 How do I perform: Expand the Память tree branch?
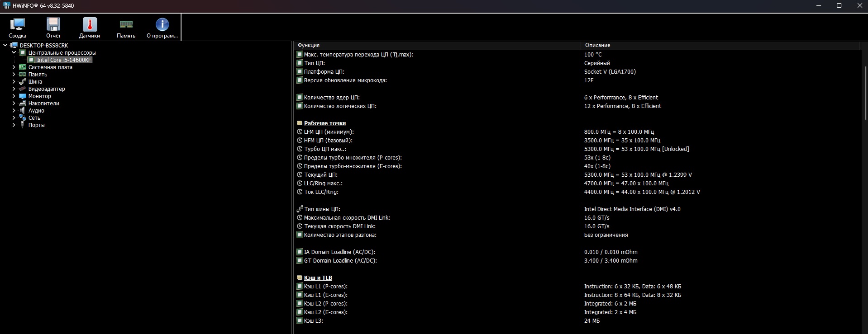pyautogui.click(x=14, y=74)
